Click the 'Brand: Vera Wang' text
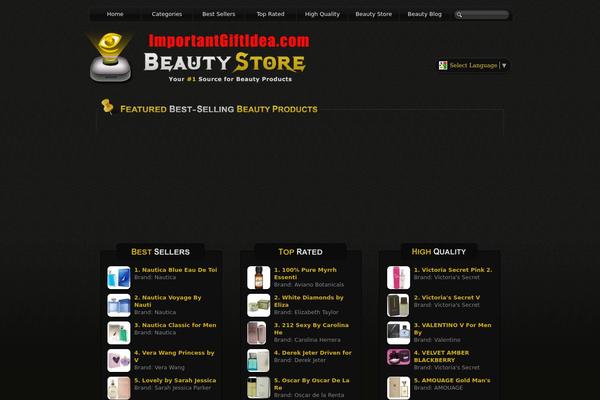This screenshot has width=600, height=400. [x=159, y=367]
